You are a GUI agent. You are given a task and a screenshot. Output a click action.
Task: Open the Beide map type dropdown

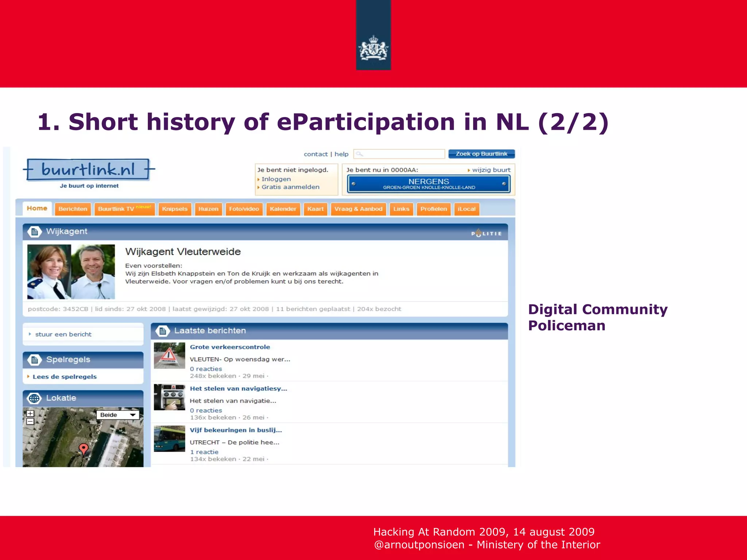(x=118, y=415)
